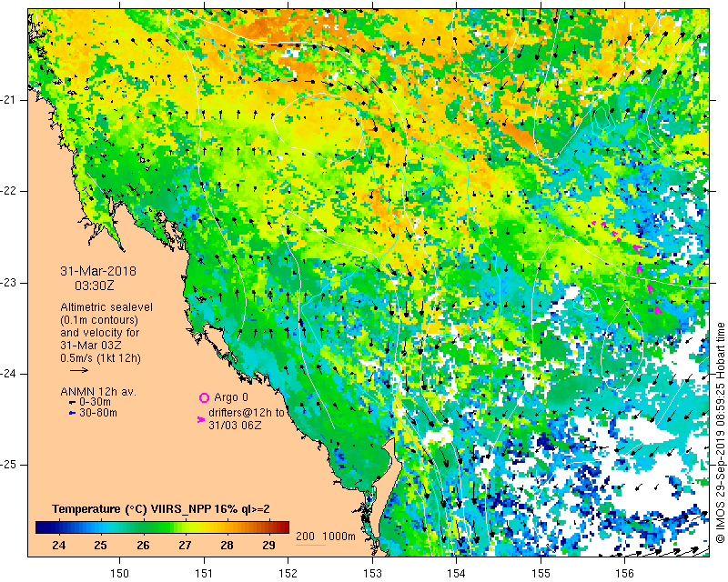
Task: Click the longitude axis label '154'
Action: (x=457, y=574)
